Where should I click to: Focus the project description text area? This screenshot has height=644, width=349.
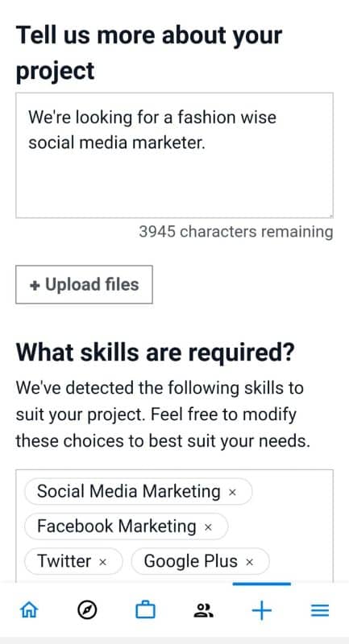tap(174, 155)
